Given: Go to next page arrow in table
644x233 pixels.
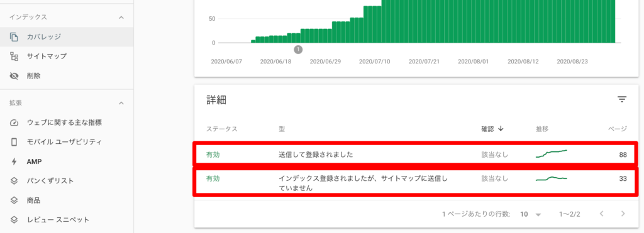Looking at the screenshot, I should coord(623,214).
